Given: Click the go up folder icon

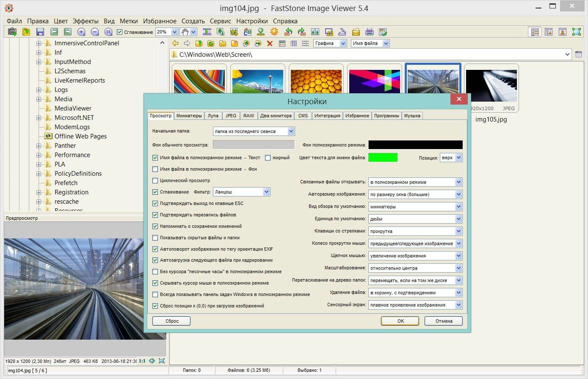Looking at the screenshot, I should tap(199, 43).
